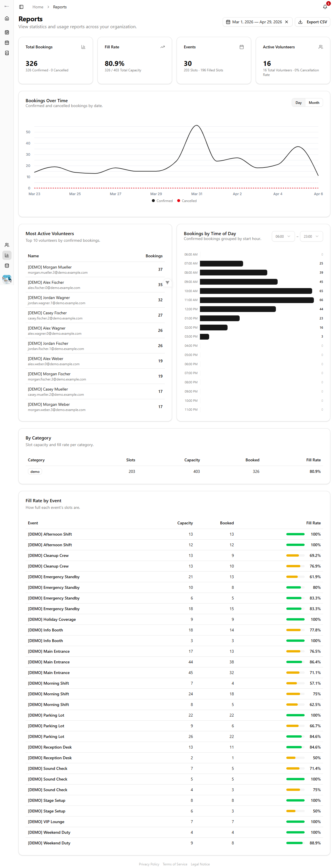Select Morning Shift event with 57.1% fill
The height and width of the screenshot is (868, 332).
pos(174,683)
